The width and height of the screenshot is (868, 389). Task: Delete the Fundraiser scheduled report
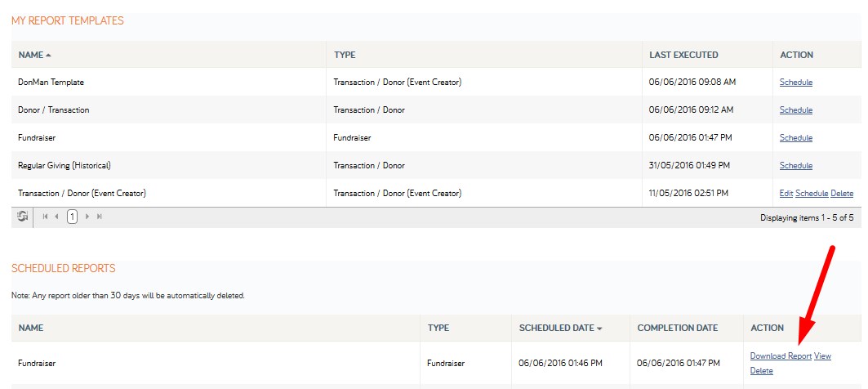[x=761, y=371]
